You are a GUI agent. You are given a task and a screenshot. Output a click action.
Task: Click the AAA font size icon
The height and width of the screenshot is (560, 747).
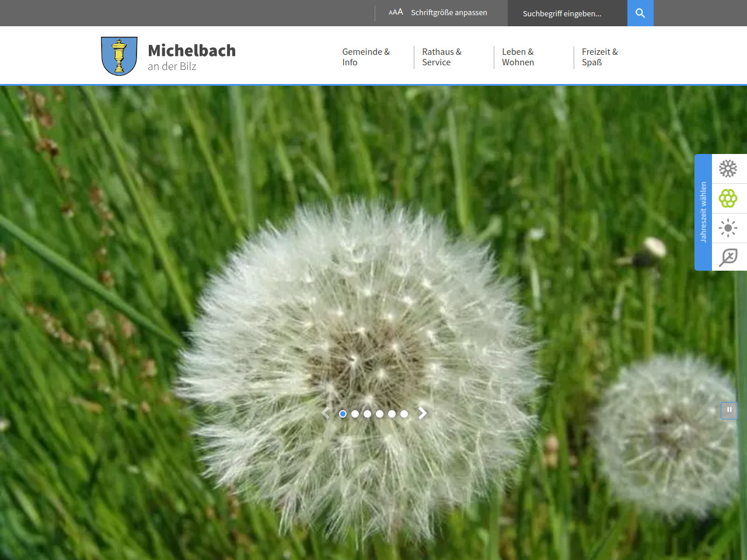(x=396, y=12)
